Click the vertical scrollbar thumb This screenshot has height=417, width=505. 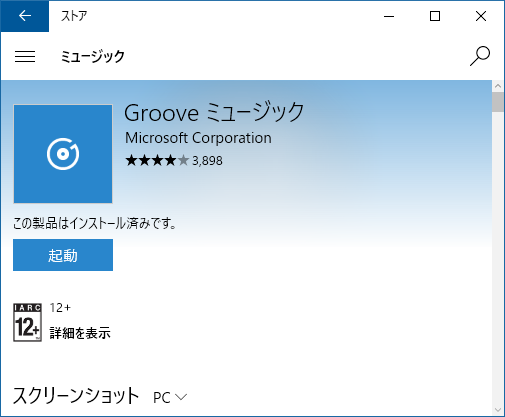pyautogui.click(x=498, y=102)
